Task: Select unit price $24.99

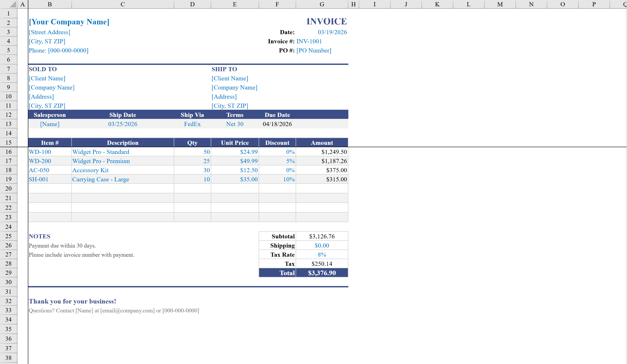Action: 235,152
